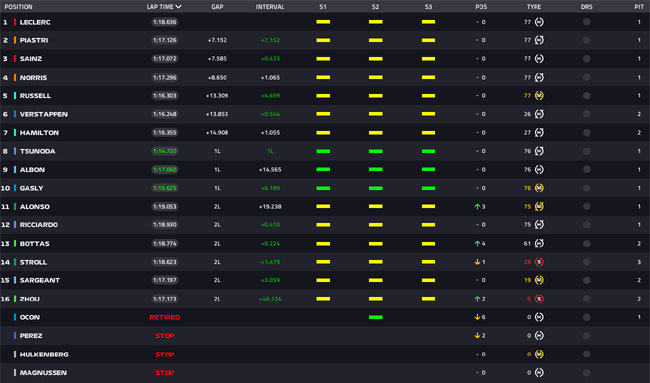The width and height of the screenshot is (650, 383).
Task: Click Tsunoda's DRS indicator dot
Action: (587, 151)
